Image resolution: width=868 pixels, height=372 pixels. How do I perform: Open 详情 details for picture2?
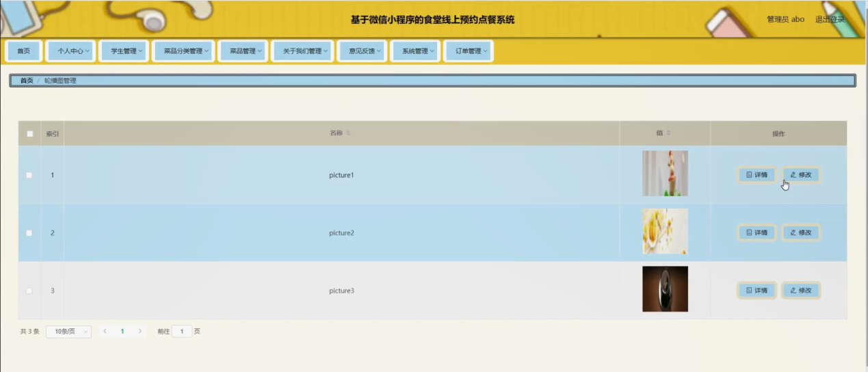click(757, 232)
